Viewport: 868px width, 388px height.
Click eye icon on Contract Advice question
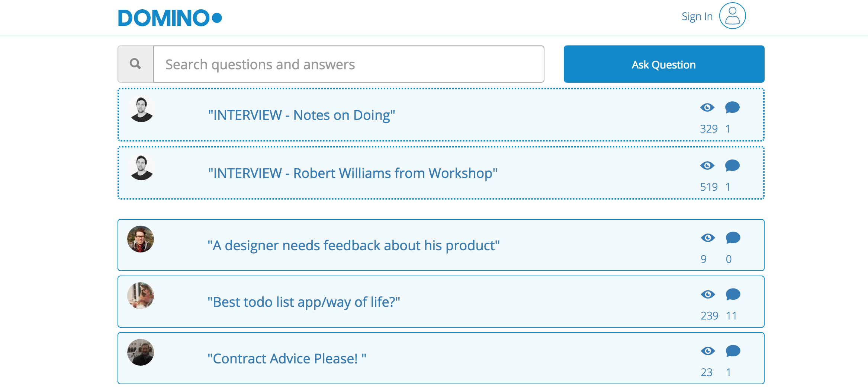pyautogui.click(x=708, y=351)
